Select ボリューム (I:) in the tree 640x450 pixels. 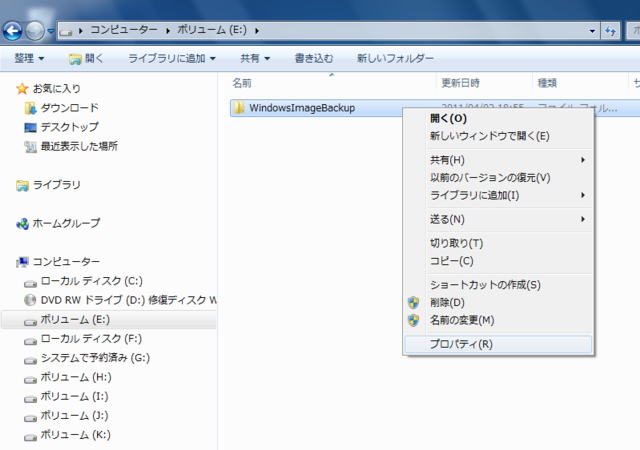pos(74,396)
